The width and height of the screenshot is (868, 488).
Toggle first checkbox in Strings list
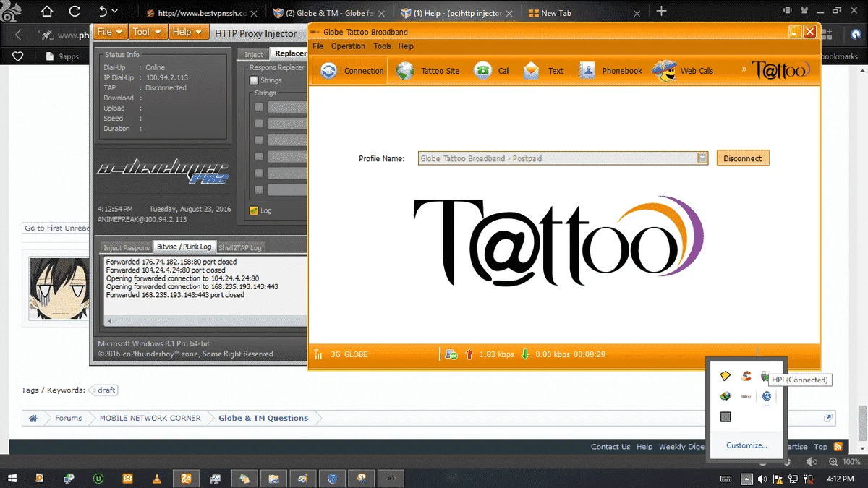(x=259, y=107)
